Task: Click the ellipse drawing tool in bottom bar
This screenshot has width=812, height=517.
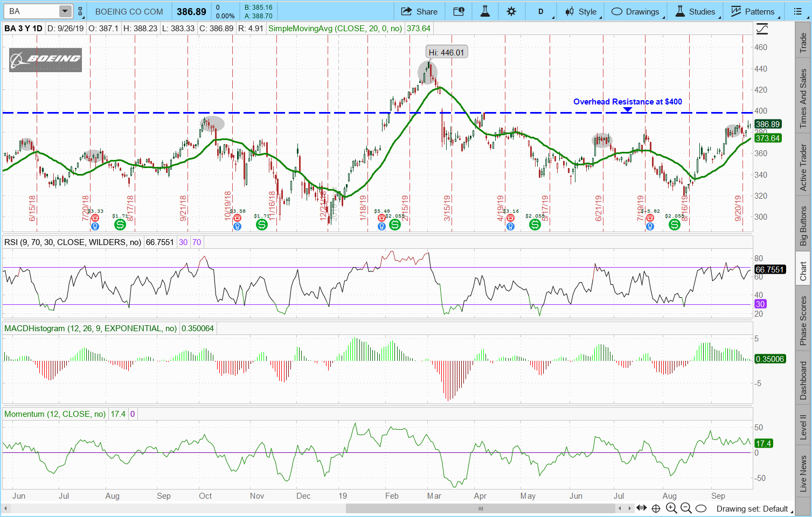Action: click(x=701, y=508)
